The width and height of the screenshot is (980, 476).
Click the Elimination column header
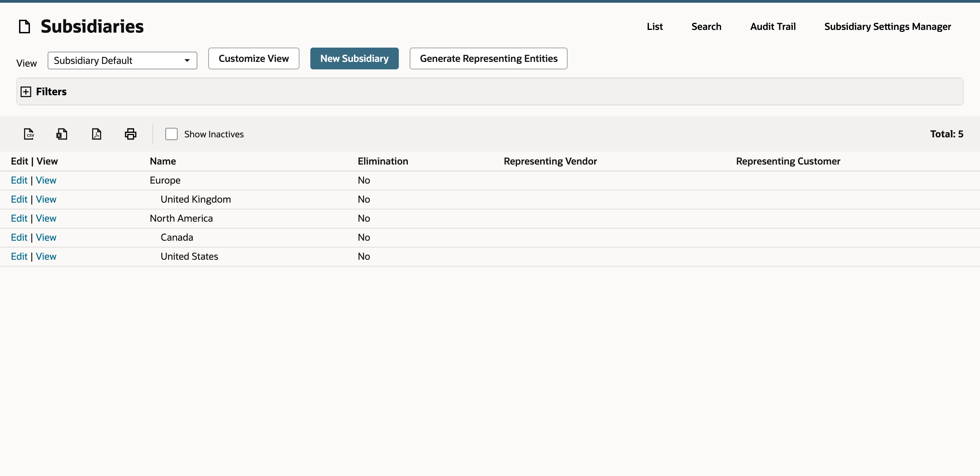tap(383, 161)
